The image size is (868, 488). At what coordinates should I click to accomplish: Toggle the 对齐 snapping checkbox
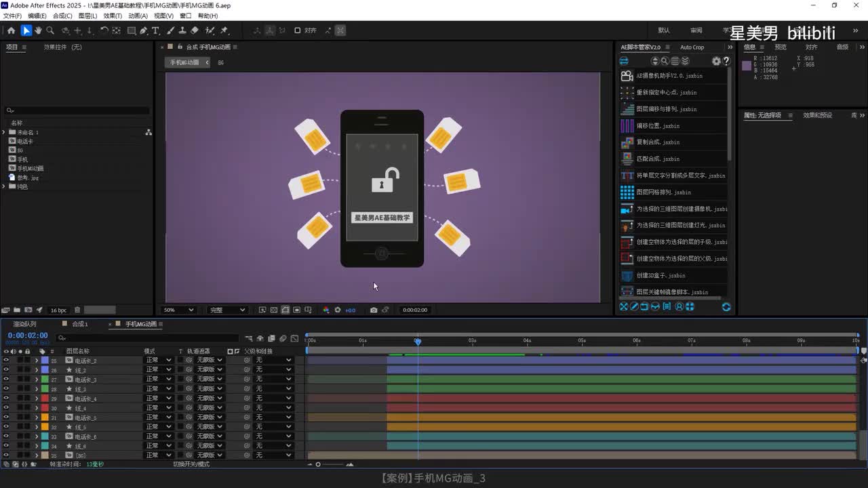[x=297, y=30]
